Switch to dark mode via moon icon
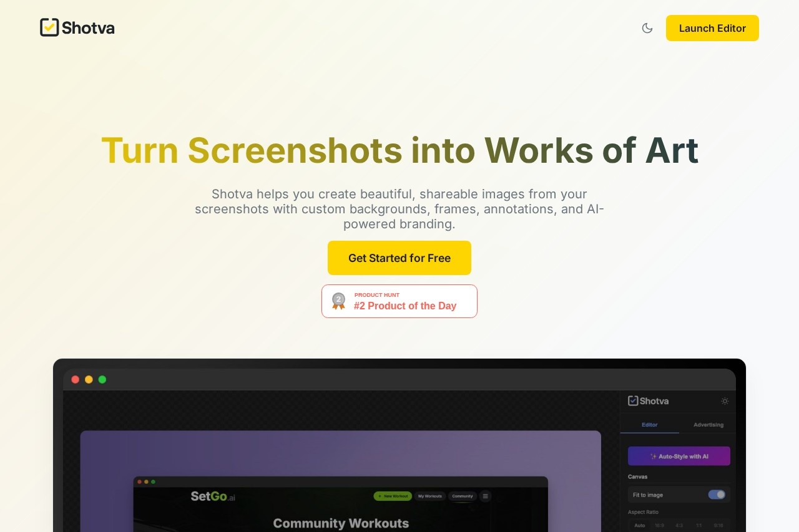The height and width of the screenshot is (532, 799). click(647, 28)
